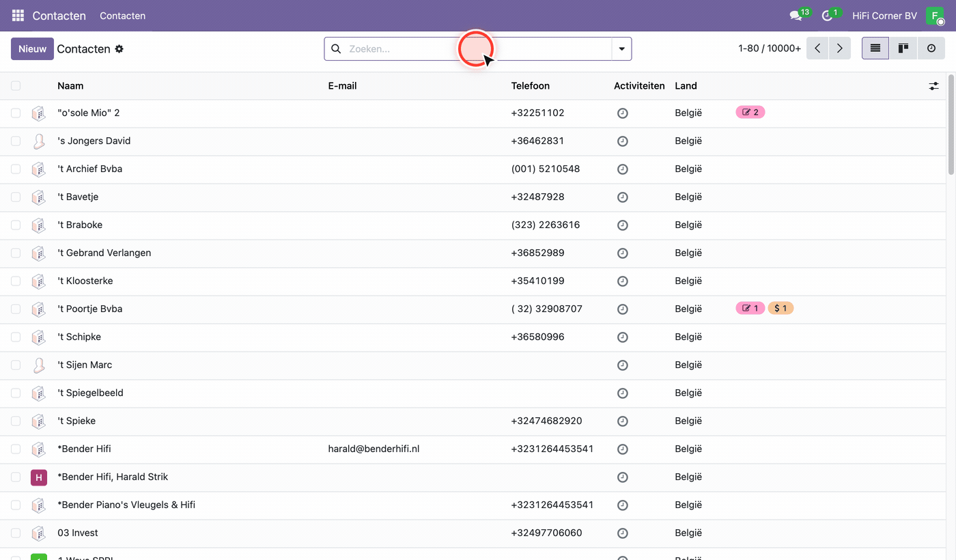Click H avatar of Harald Strik row

click(39, 477)
